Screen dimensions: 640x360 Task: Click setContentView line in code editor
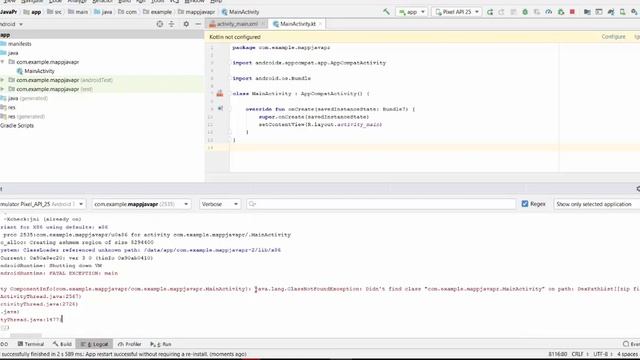coord(320,124)
